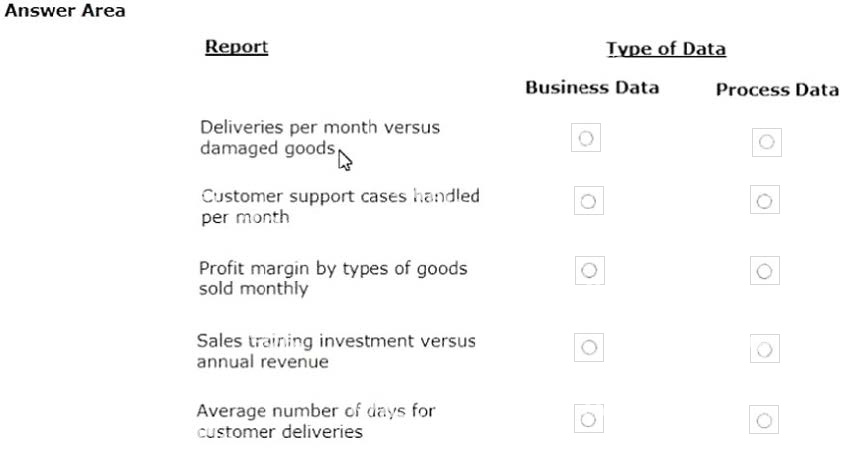Click 'Customer support cases handled per month' text

[x=340, y=206]
